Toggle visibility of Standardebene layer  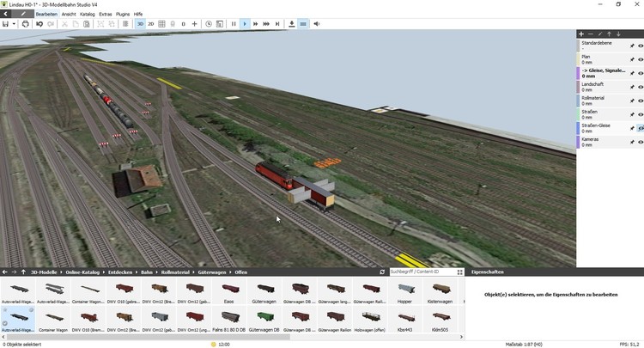(x=641, y=46)
